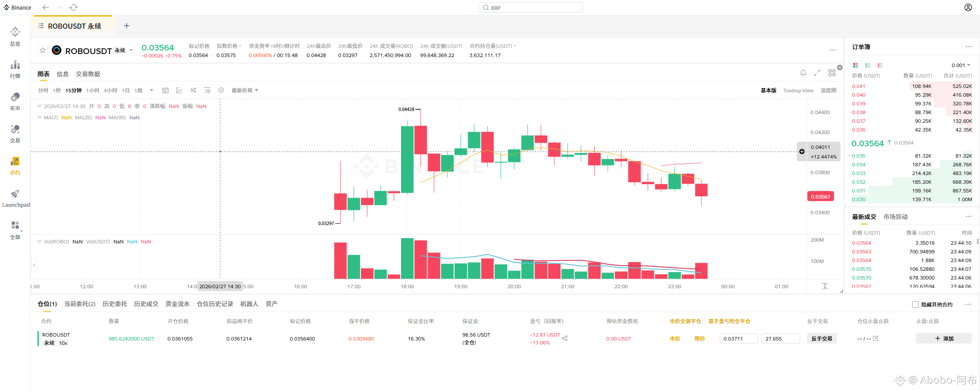Viewport: 980px width, 391px height.
Task: Select the 1小时 interval
Action: [x=93, y=91]
